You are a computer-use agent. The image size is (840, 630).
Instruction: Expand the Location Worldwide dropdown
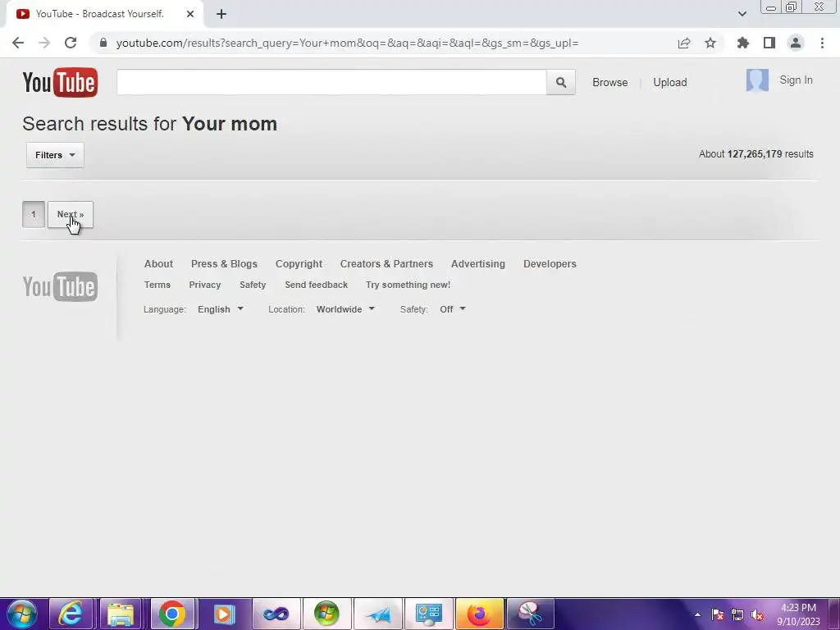(x=345, y=309)
